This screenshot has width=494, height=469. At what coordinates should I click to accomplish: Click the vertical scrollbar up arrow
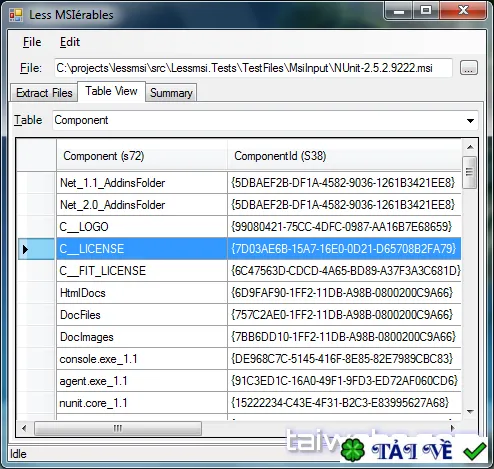[x=470, y=147]
